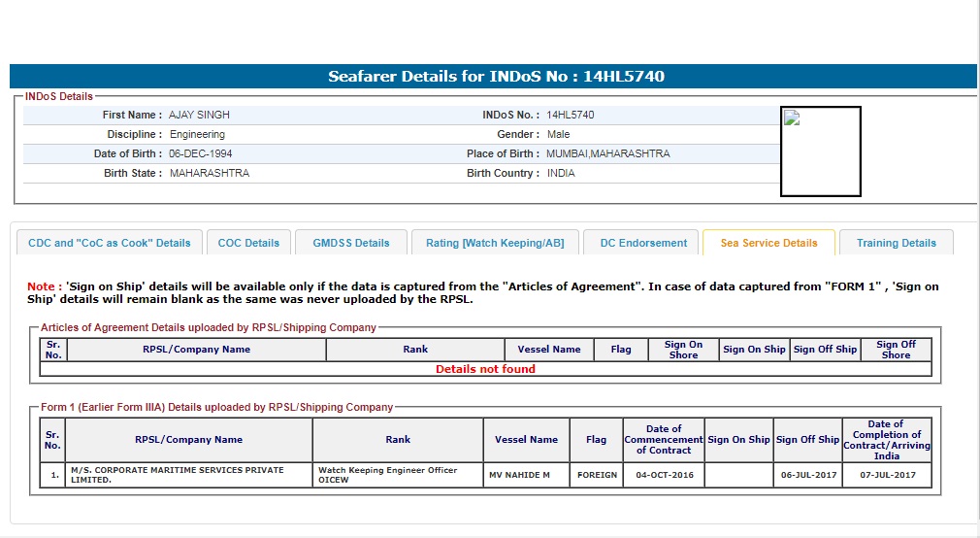Screen dimensions: 980x538
Task: Click the Details not found message row
Action: point(485,369)
